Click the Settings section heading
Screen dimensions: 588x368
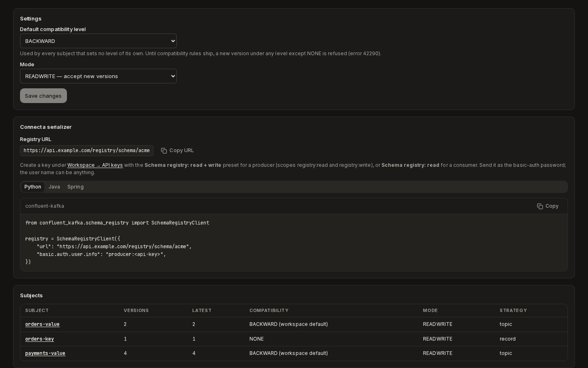point(31,19)
